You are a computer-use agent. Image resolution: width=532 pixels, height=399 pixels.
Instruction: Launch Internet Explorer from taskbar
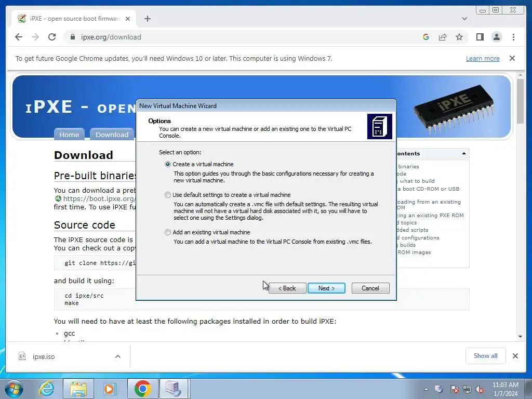coord(46,389)
